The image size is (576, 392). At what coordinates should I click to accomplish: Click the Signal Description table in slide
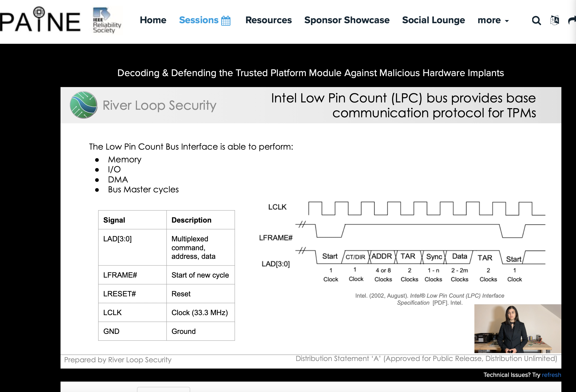click(x=166, y=275)
